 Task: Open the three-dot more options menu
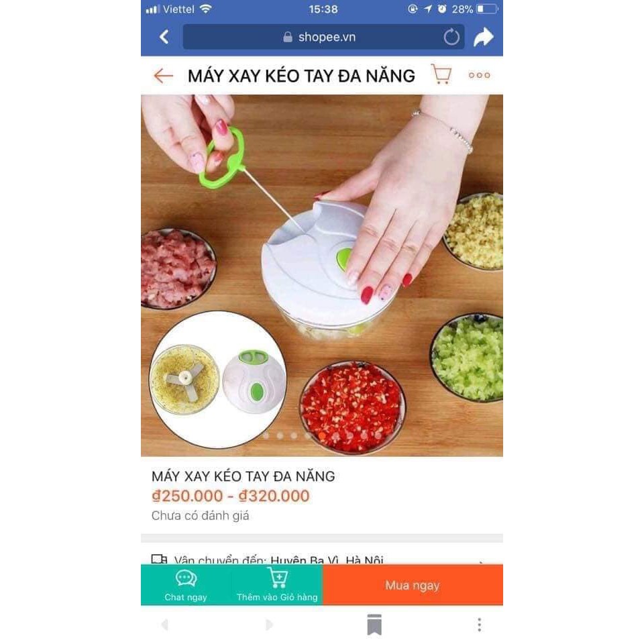pyautogui.click(x=479, y=75)
